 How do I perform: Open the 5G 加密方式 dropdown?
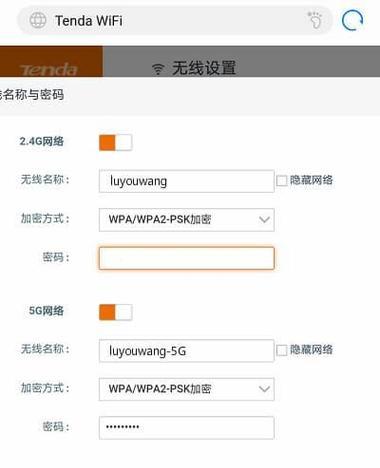point(187,389)
